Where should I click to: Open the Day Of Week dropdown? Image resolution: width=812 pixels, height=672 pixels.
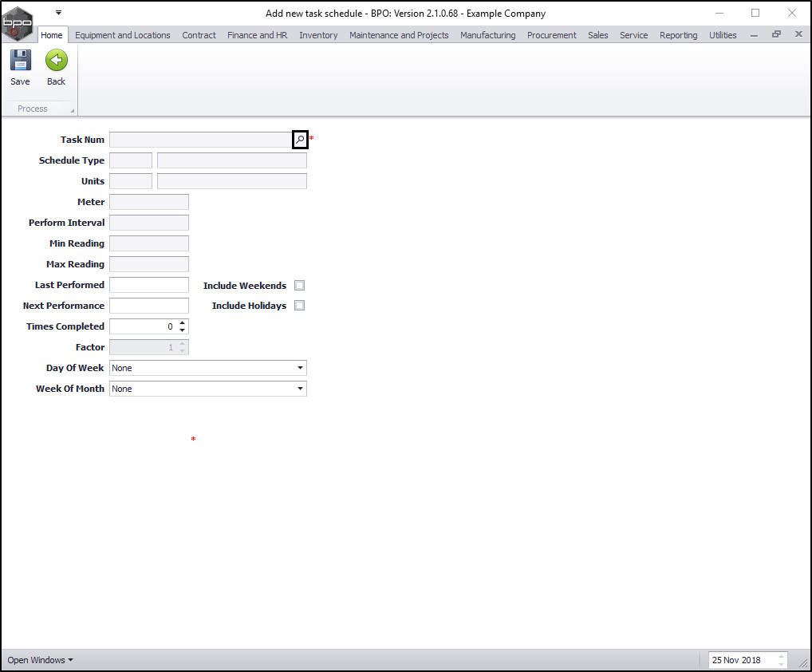300,368
